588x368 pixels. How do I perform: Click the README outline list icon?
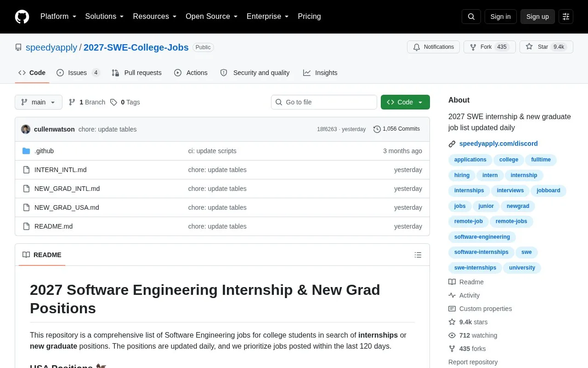pos(418,255)
